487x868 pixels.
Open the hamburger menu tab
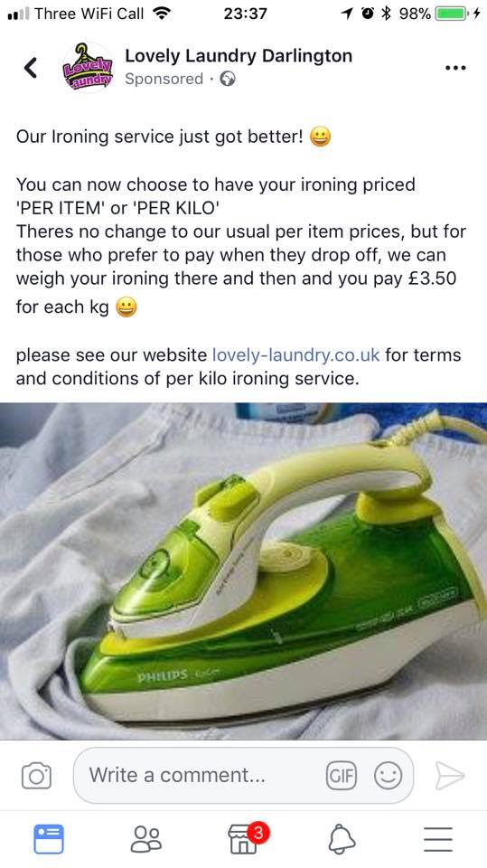(x=438, y=839)
